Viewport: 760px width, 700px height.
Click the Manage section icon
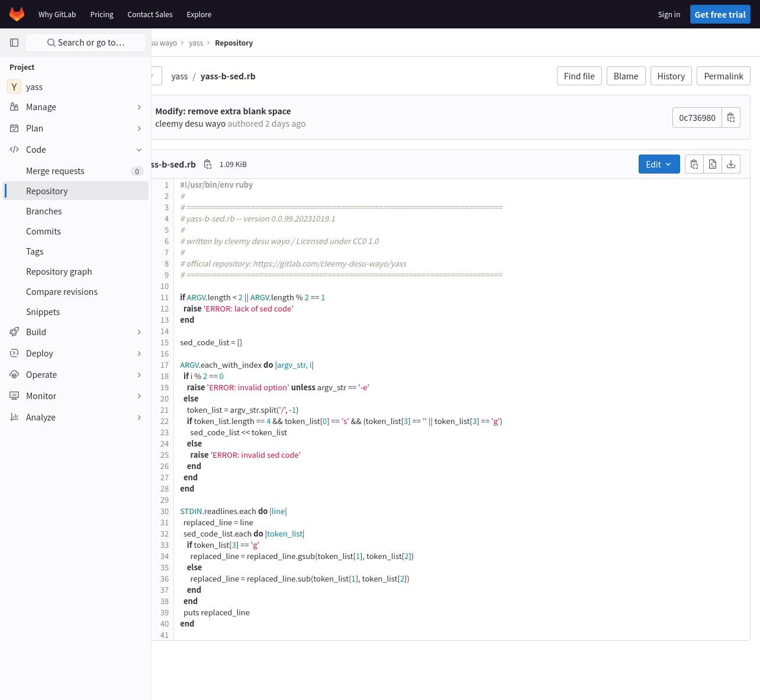(14, 107)
